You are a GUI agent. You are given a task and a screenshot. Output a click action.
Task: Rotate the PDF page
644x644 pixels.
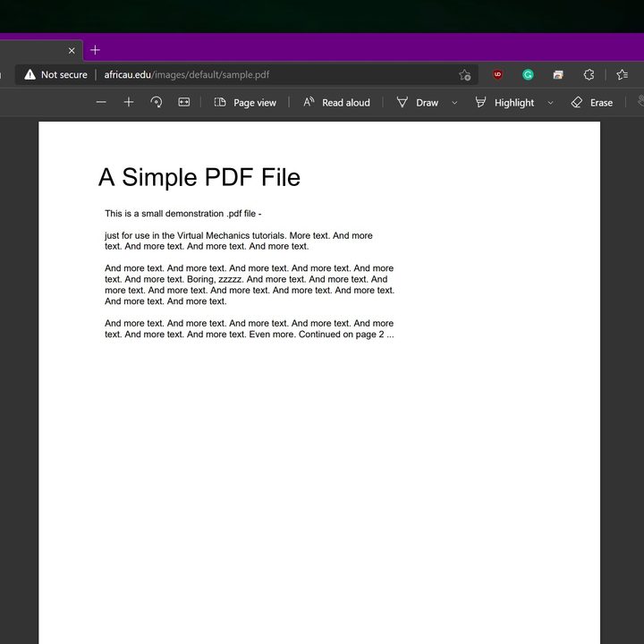(x=156, y=102)
